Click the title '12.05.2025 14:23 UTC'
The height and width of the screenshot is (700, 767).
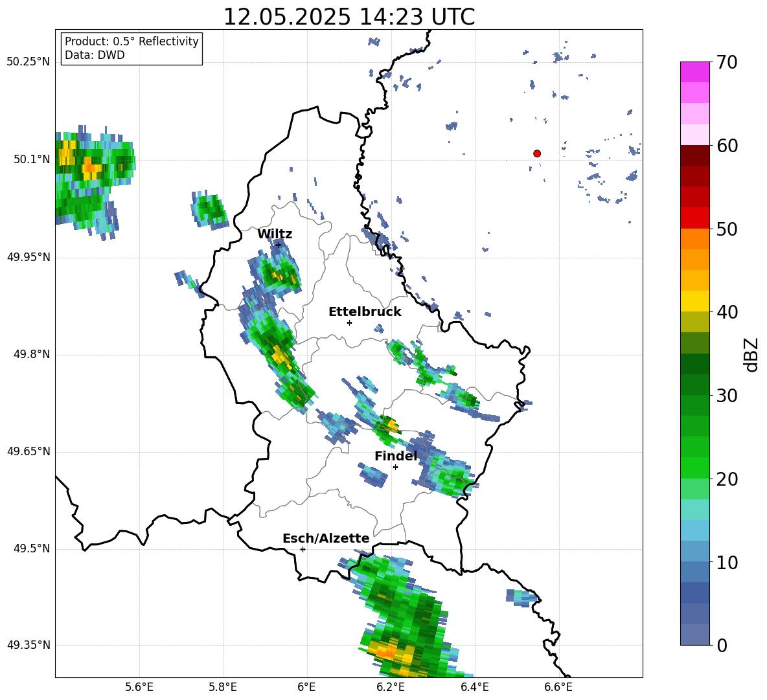pyautogui.click(x=349, y=17)
